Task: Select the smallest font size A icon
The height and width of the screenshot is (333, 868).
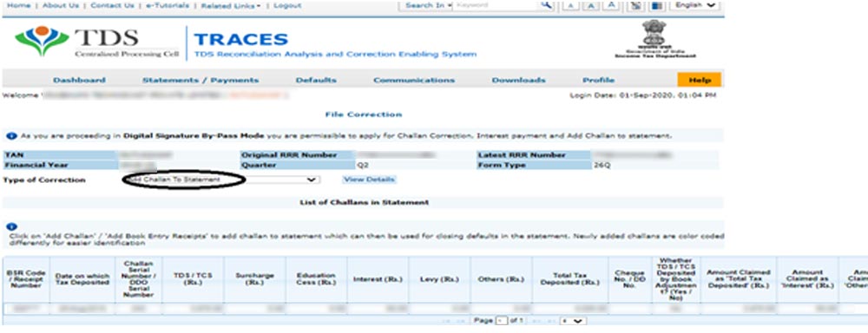Action: 571,5
